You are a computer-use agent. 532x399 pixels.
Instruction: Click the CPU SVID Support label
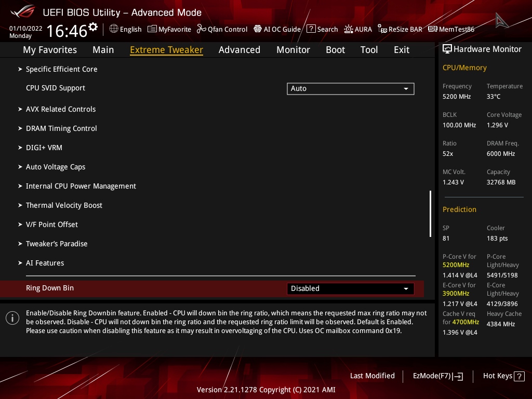pyautogui.click(x=55, y=88)
